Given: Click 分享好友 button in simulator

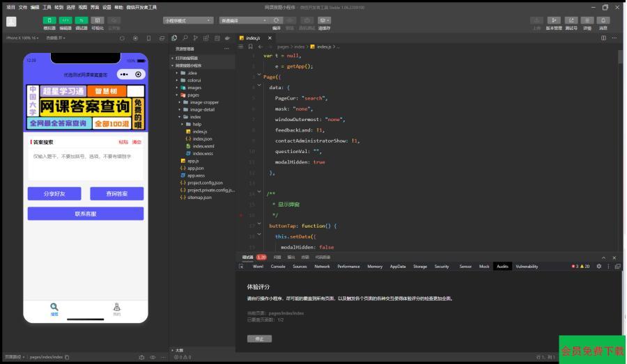Looking at the screenshot, I should click(54, 193).
